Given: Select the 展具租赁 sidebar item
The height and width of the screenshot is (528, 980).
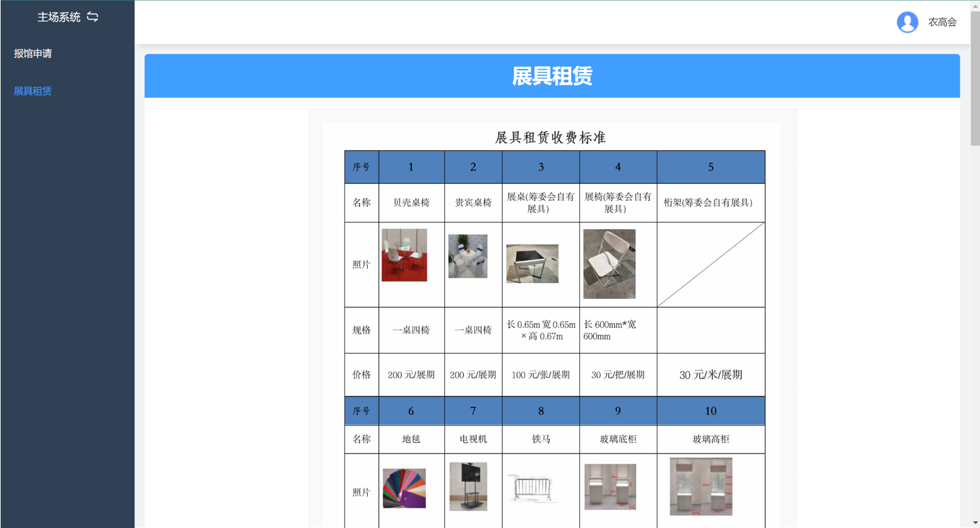Looking at the screenshot, I should tap(33, 91).
